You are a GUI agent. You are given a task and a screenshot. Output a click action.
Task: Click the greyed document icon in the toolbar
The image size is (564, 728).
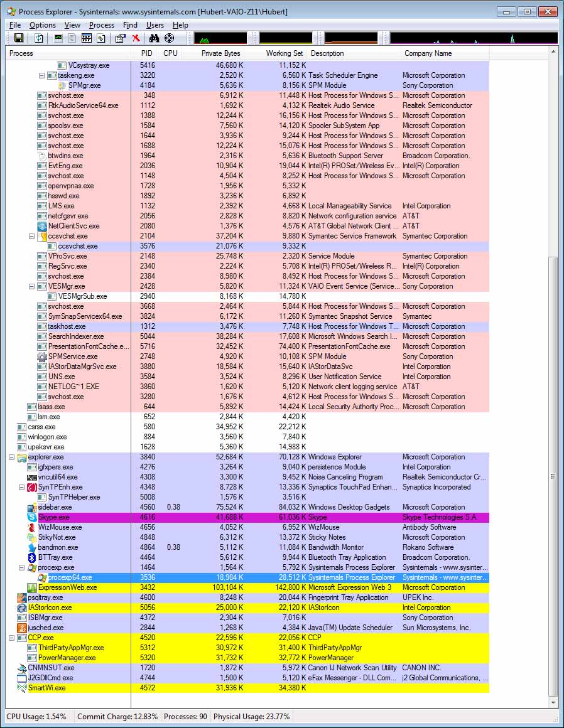tap(72, 38)
